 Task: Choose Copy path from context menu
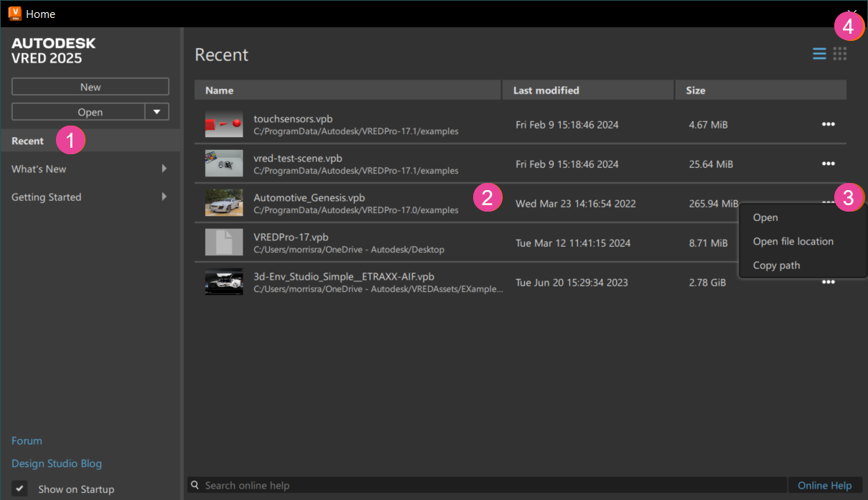(x=776, y=265)
